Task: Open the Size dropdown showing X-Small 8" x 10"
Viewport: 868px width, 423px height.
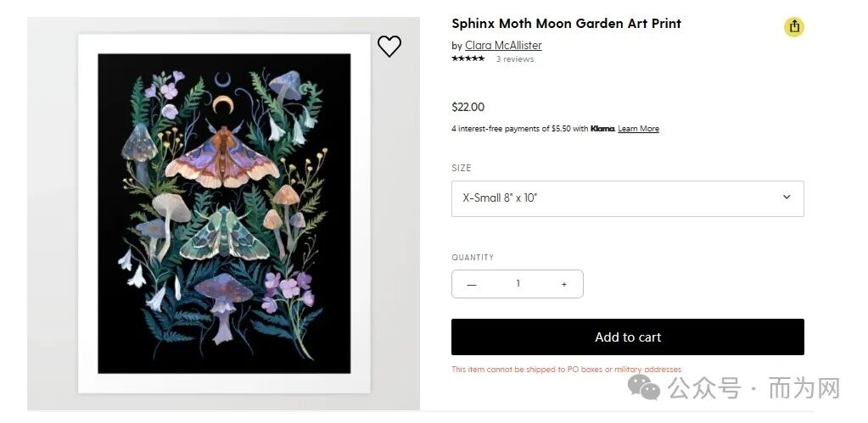Action: pos(627,198)
